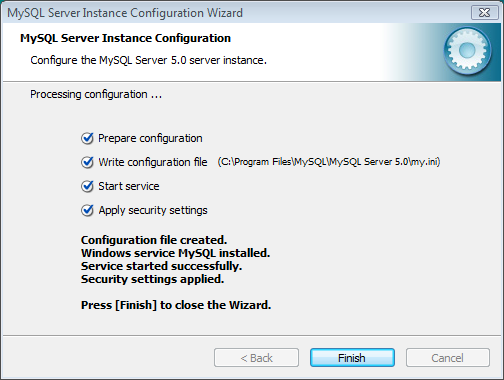
Task: Click the Prepare configuration checkmark icon
Action: pos(87,138)
